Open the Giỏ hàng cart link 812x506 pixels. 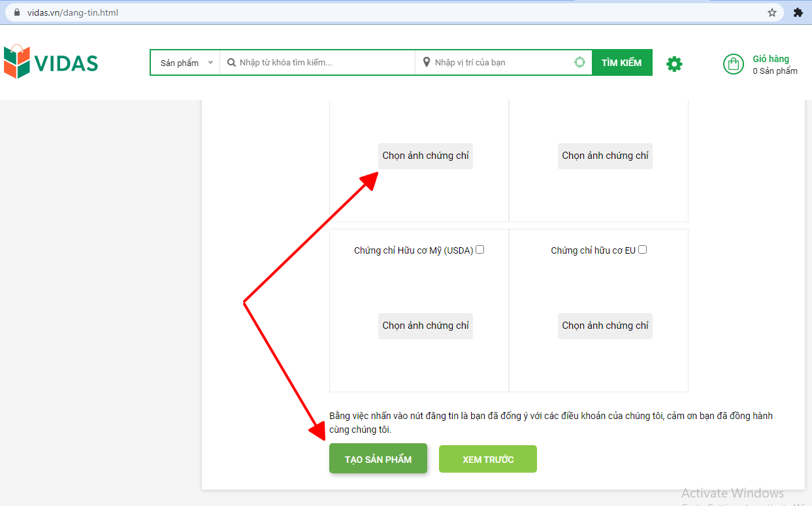(x=771, y=59)
